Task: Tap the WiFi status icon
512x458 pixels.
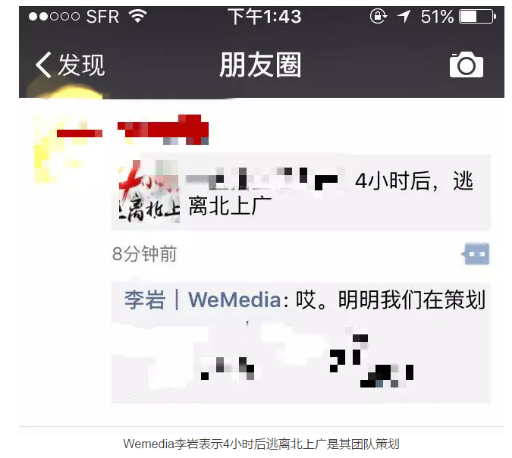Action: pyautogui.click(x=138, y=16)
